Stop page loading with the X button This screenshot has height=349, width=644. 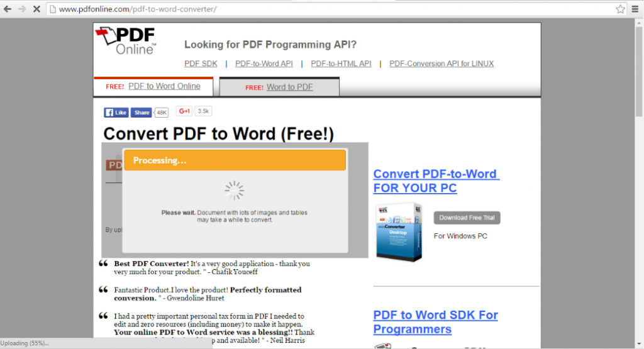click(36, 9)
